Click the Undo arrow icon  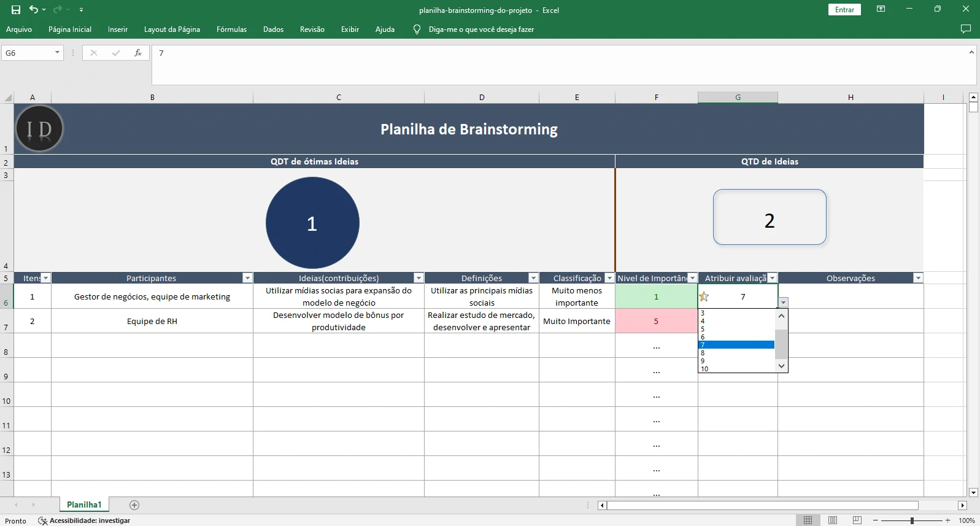click(34, 10)
